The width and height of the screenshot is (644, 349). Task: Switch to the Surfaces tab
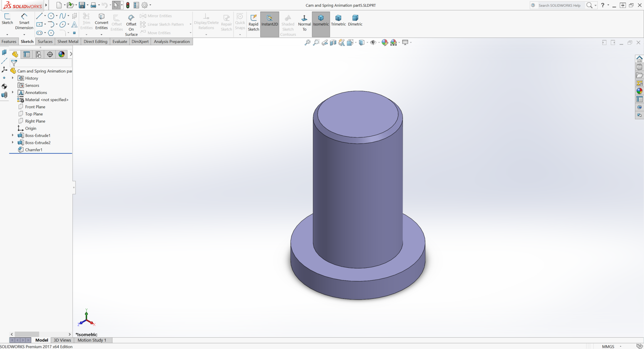pos(45,42)
